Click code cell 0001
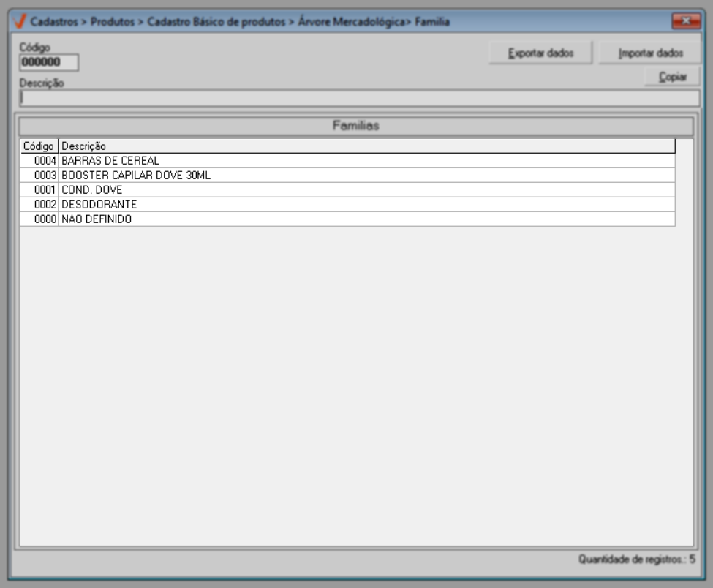Screen dimensions: 713x588 pyautogui.click(x=39, y=189)
